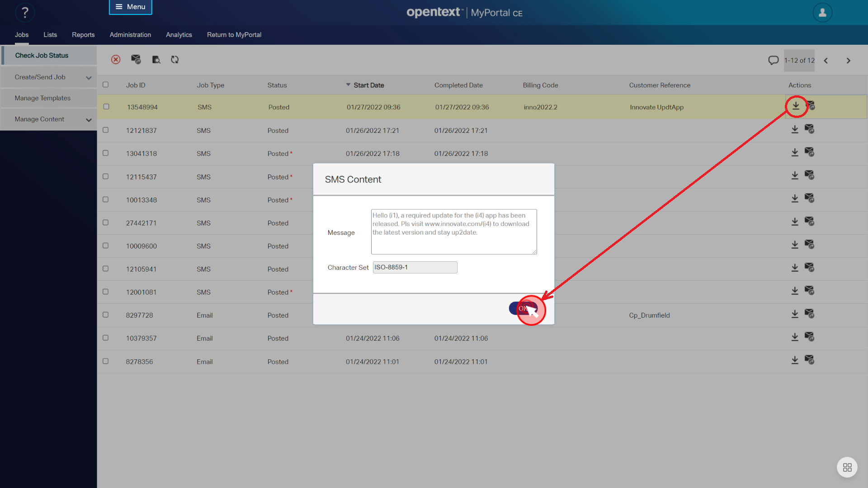This screenshot has width=868, height=488.
Task: Expand the Manage Content section
Action: (89, 119)
